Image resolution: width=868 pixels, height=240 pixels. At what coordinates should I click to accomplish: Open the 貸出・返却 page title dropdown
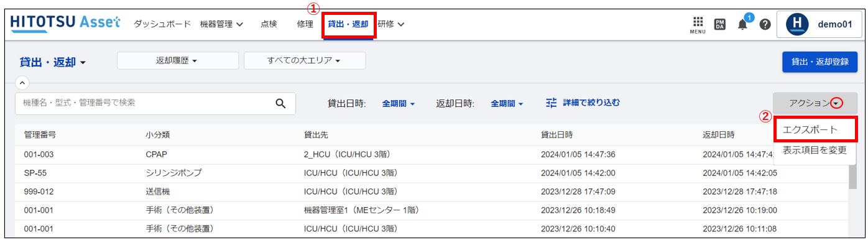[53, 62]
